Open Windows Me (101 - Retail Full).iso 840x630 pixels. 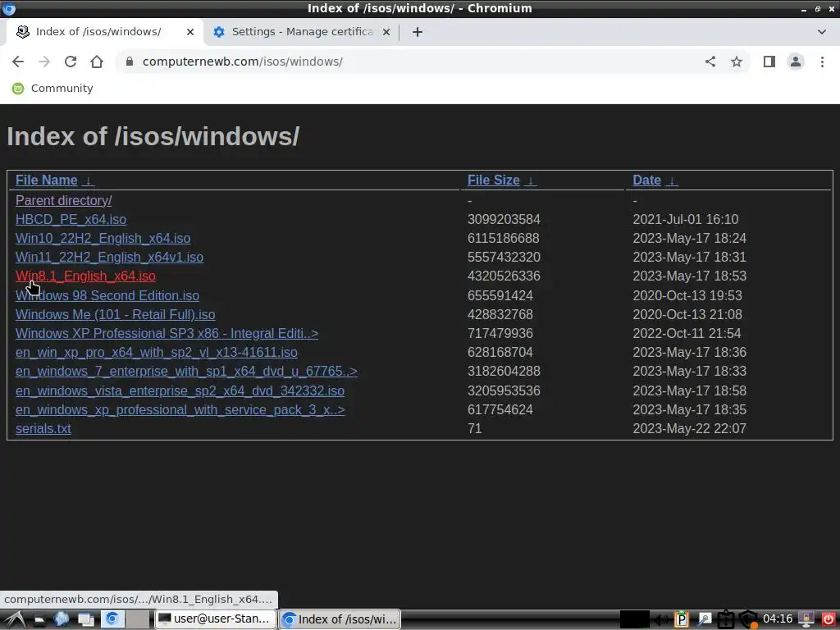(115, 314)
